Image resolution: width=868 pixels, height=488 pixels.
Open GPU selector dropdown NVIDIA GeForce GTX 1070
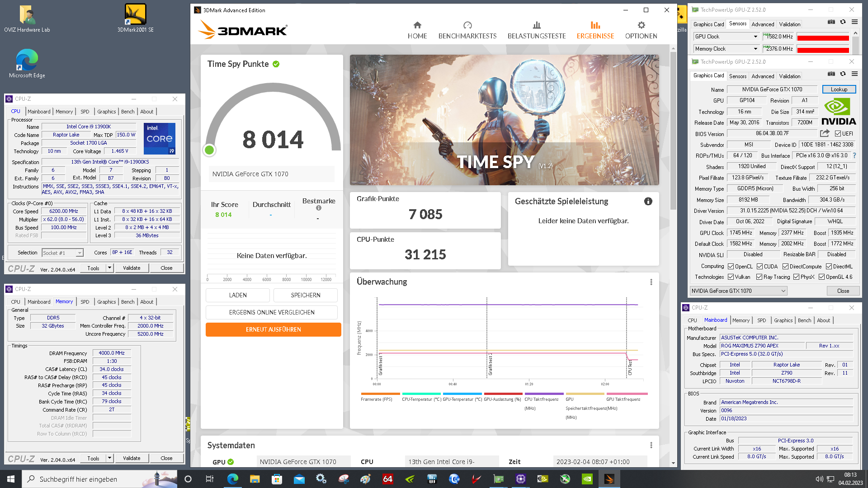click(738, 291)
